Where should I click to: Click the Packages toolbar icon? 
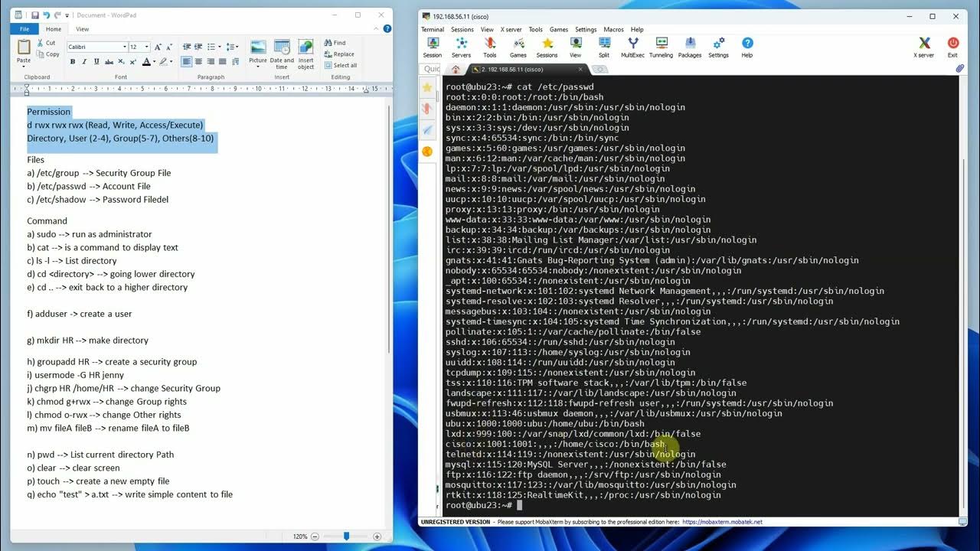coord(690,47)
